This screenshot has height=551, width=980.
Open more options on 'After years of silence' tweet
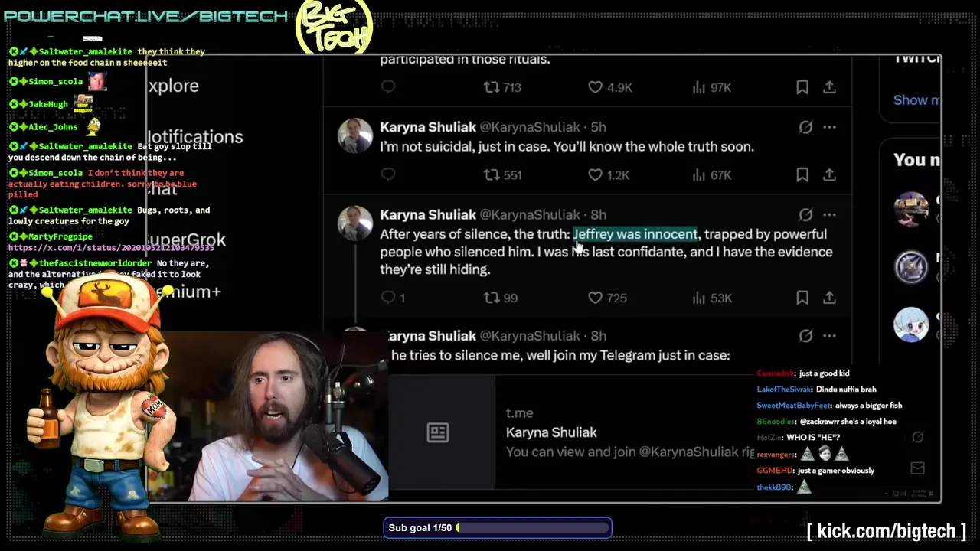pos(829,215)
